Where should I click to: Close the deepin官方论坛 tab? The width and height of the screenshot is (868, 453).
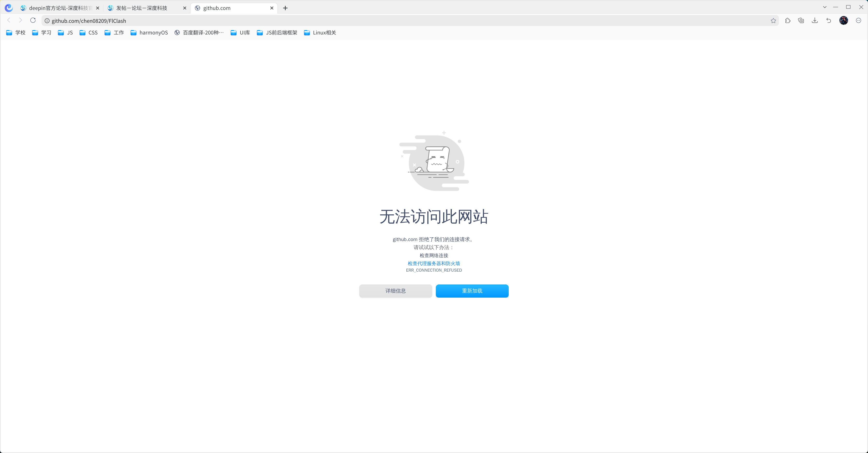98,8
